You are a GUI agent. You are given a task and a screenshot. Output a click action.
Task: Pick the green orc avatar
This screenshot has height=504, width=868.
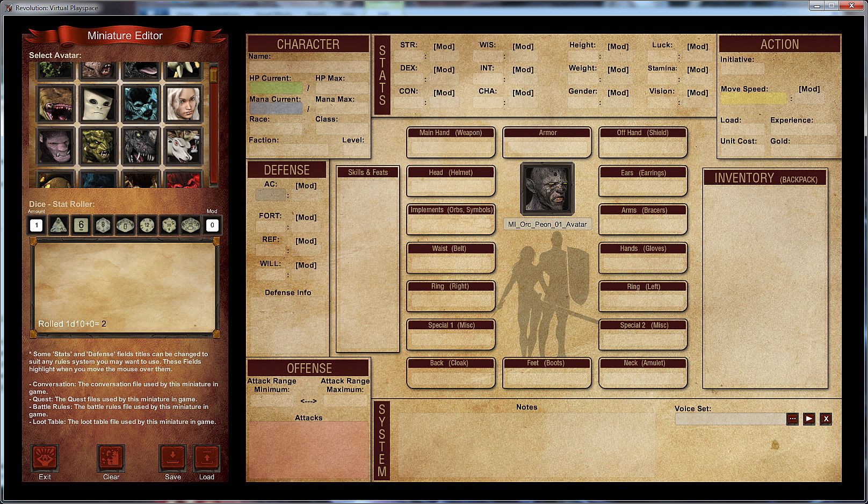[x=98, y=146]
